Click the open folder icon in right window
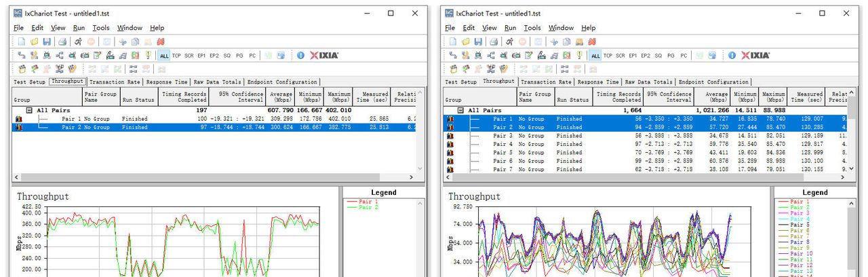This screenshot has width=868, height=277. pyautogui.click(x=465, y=41)
